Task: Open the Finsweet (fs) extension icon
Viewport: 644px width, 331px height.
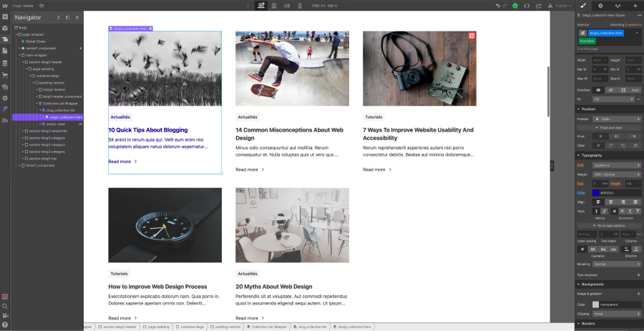Action: (x=5, y=121)
